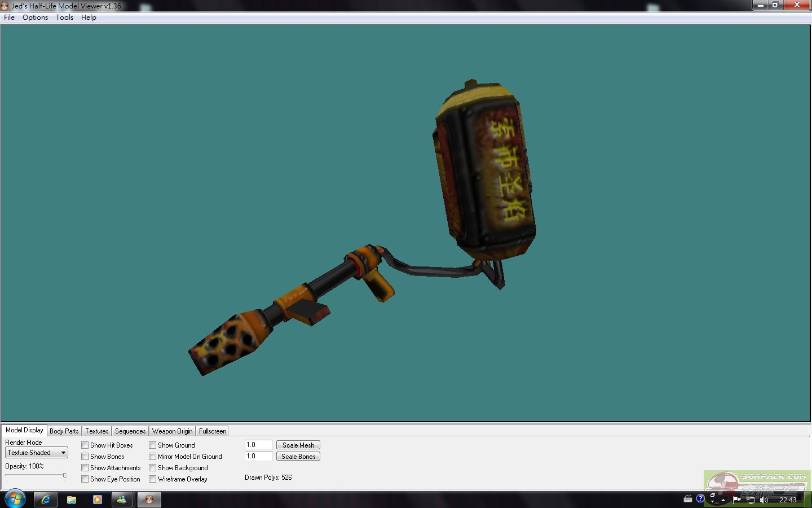Click the scale mesh value input field
This screenshot has width=812, height=508.
(x=259, y=445)
